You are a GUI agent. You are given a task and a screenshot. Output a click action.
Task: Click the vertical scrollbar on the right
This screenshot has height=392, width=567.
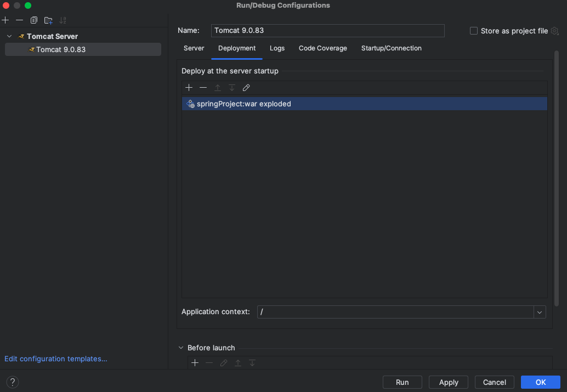click(x=557, y=179)
